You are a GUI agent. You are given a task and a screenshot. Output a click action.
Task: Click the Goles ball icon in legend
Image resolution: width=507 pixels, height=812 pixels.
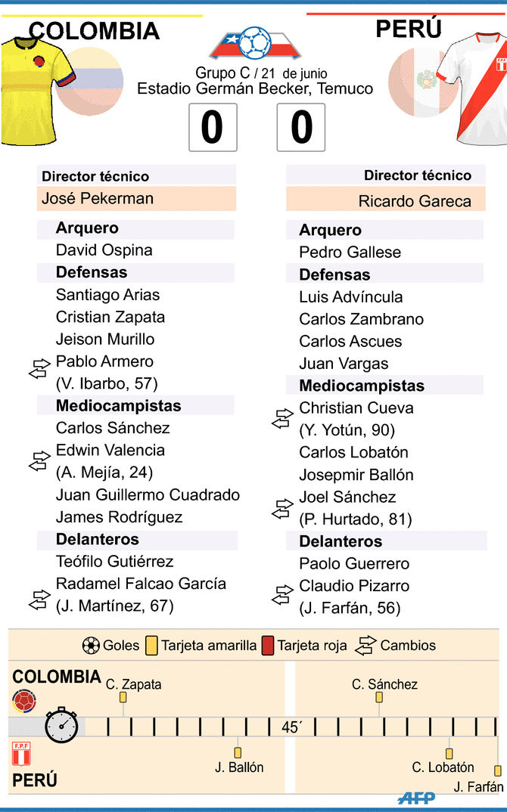pos(91,646)
